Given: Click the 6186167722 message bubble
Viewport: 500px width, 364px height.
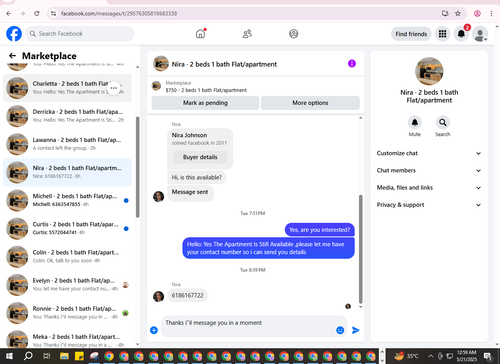Looking at the screenshot, I should pos(187,295).
